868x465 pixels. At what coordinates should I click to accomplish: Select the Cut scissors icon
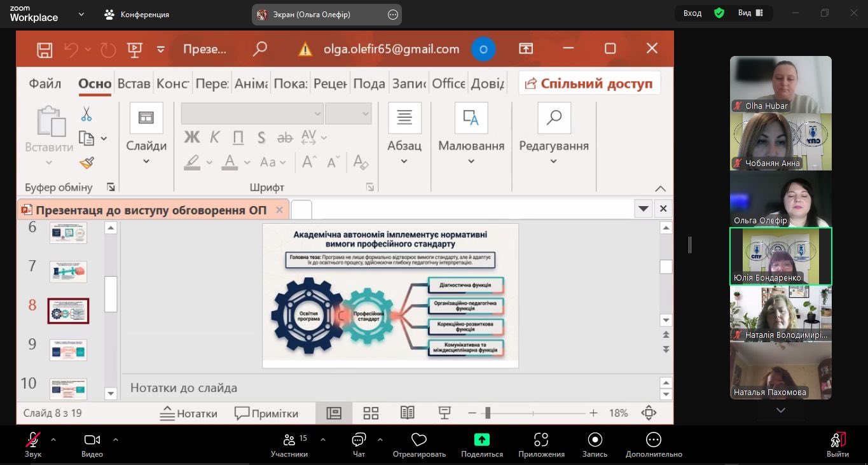(x=86, y=115)
